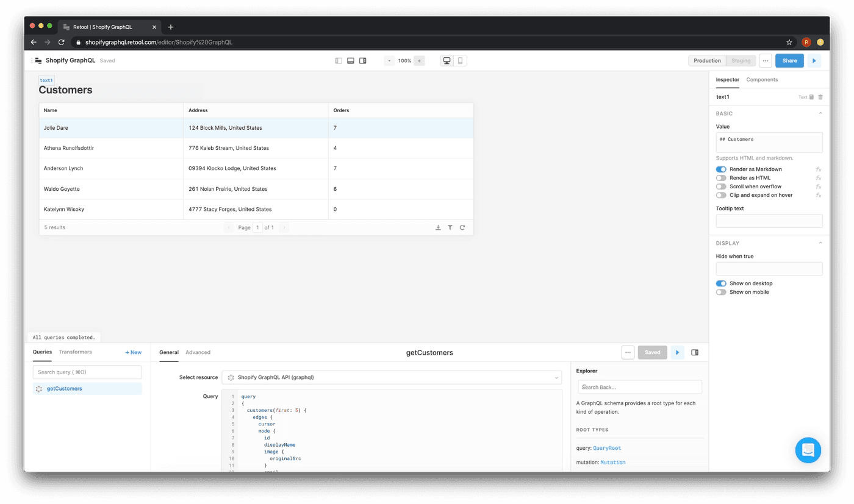Turn on Show on mobile
Image resolution: width=854 pixels, height=504 pixels.
[721, 292]
